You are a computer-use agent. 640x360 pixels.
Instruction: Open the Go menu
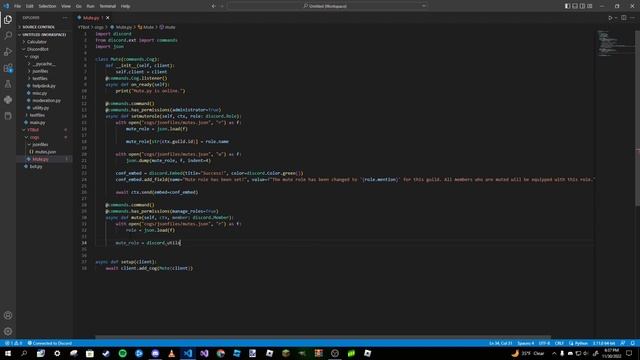click(78, 6)
